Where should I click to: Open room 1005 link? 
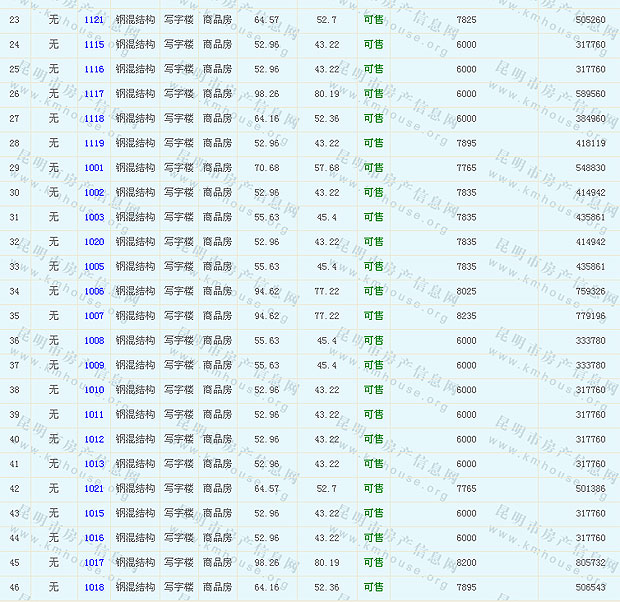94,267
